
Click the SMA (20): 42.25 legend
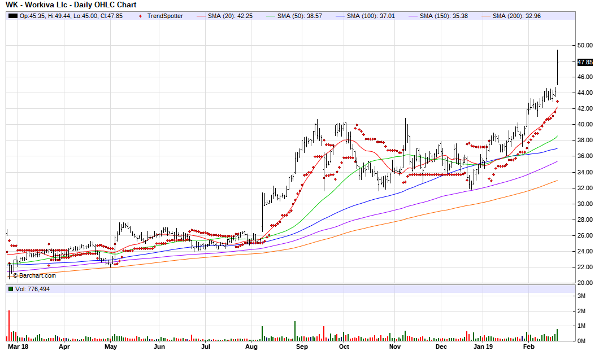tap(230, 16)
